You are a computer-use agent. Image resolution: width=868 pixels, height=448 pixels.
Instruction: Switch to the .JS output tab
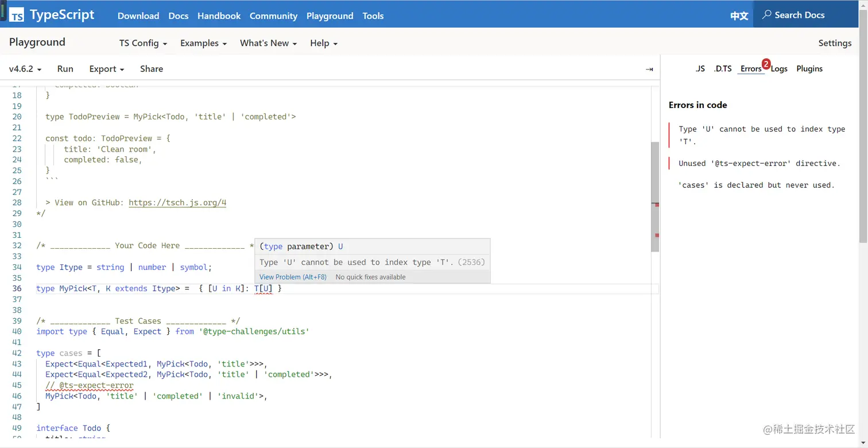(700, 68)
